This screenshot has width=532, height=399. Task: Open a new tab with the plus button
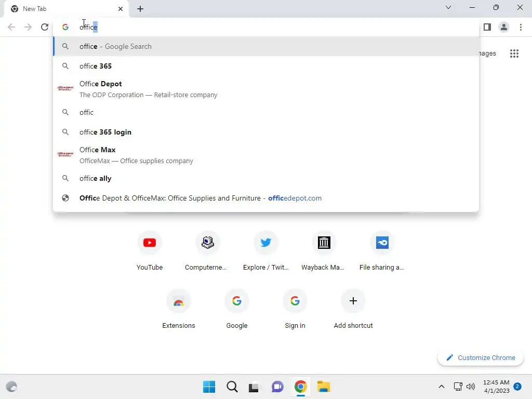coord(140,9)
